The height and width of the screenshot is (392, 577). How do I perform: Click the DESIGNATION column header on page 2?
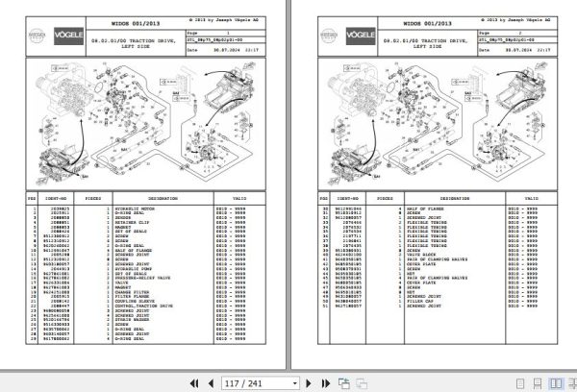pyautogui.click(x=455, y=199)
